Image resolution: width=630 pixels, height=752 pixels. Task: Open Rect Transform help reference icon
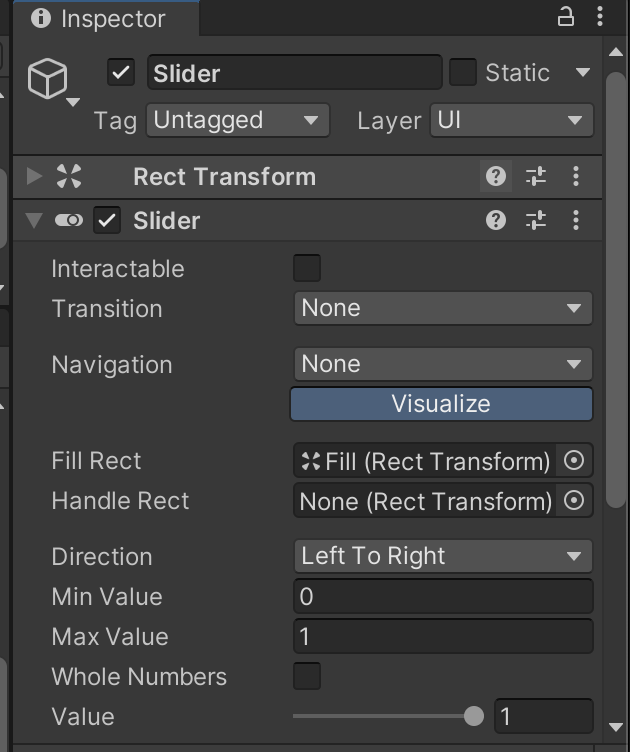(x=495, y=177)
